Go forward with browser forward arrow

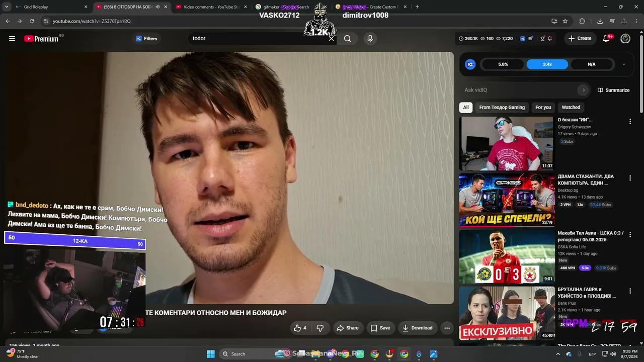tap(20, 21)
